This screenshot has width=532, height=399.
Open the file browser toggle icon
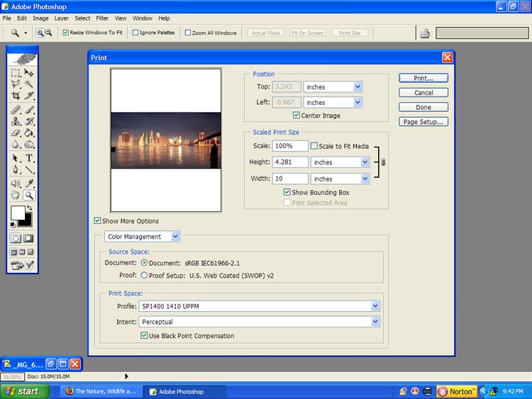click(x=425, y=33)
